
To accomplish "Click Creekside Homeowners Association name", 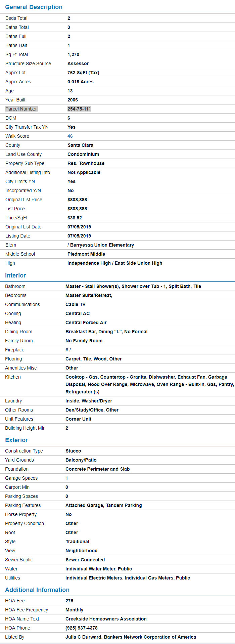I will tap(106, 619).
